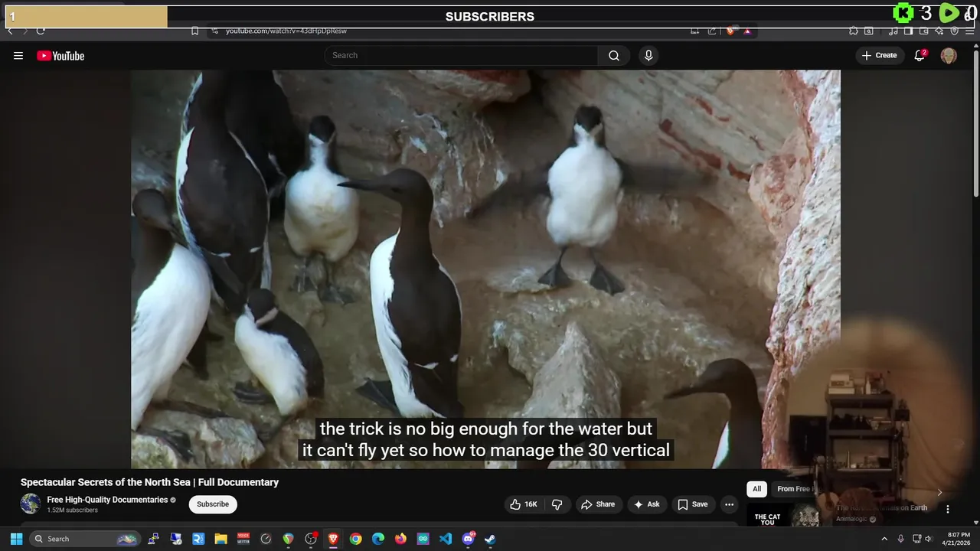Click the Subscribe button

213,504
